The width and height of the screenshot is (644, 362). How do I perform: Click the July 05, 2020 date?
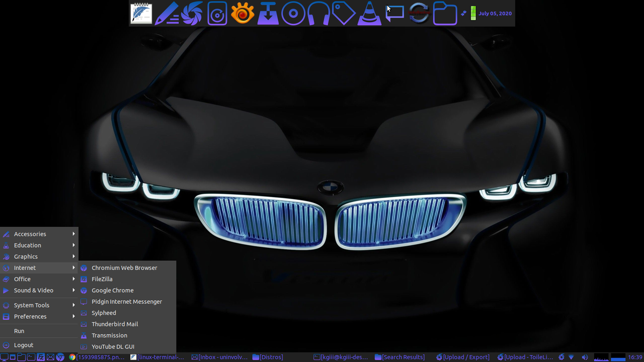pyautogui.click(x=495, y=14)
